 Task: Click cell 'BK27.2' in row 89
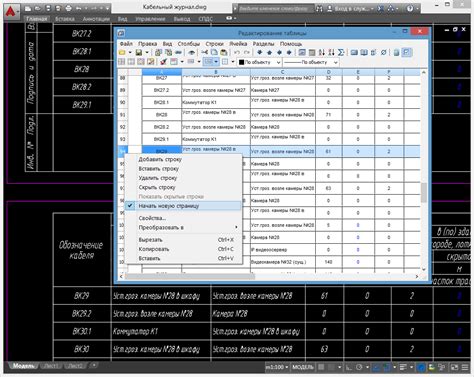click(162, 90)
